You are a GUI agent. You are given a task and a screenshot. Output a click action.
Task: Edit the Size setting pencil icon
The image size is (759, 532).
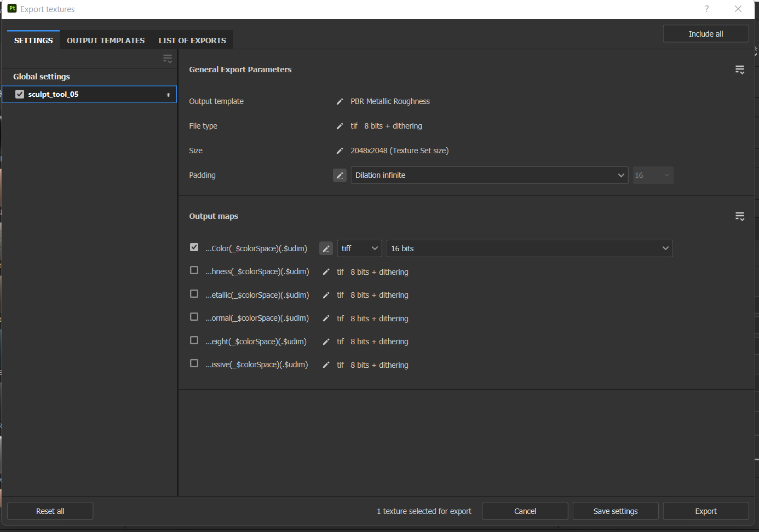tap(340, 151)
